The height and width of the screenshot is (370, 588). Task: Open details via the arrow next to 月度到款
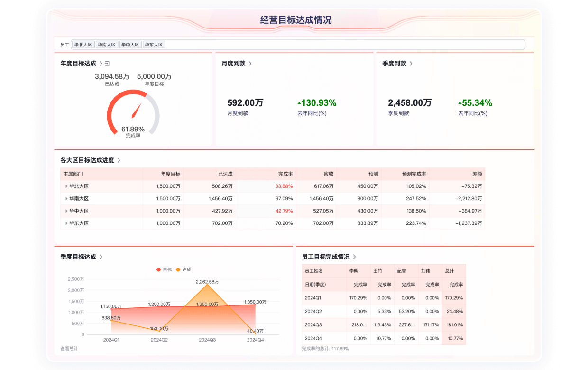tap(250, 63)
